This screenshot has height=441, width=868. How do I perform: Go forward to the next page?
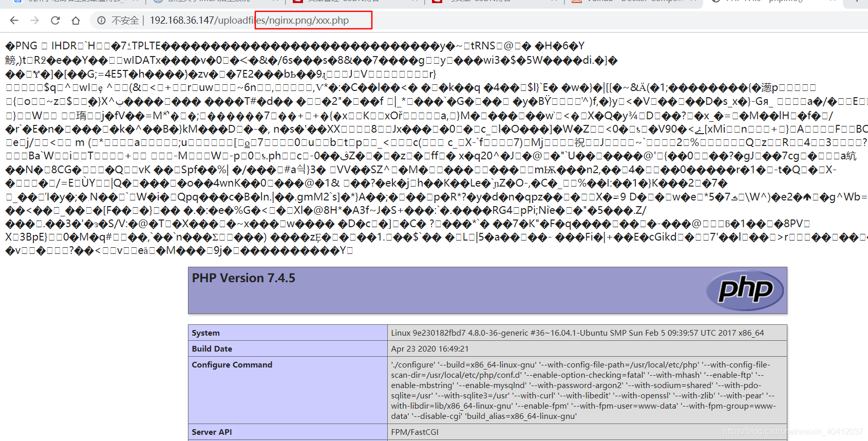(35, 21)
